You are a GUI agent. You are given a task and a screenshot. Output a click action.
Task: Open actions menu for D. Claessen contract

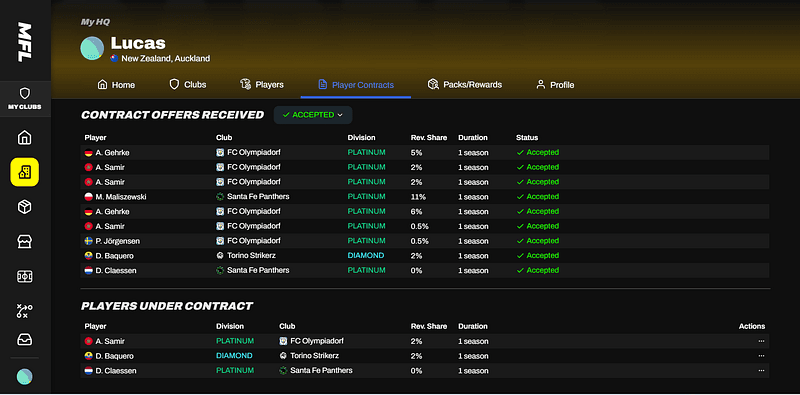click(x=761, y=371)
